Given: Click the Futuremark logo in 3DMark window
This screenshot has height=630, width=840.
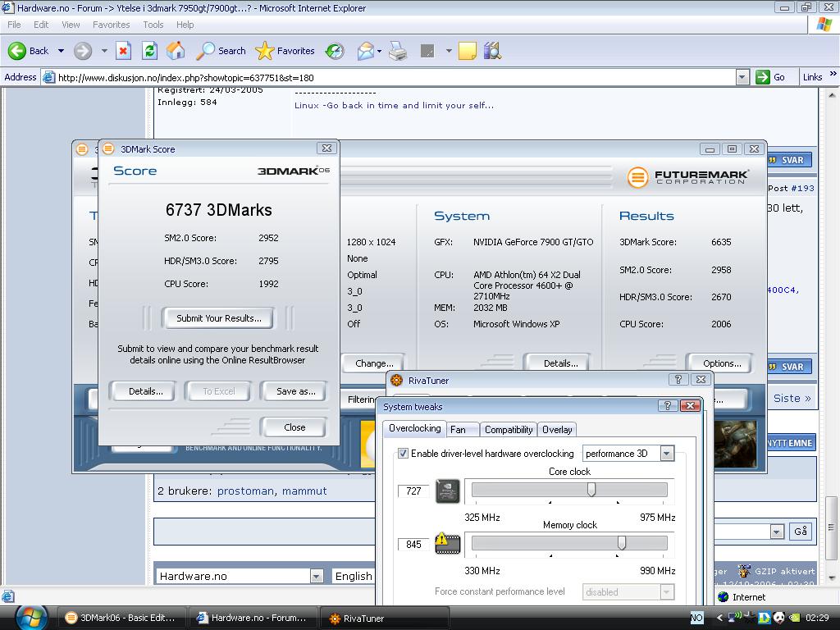Looking at the screenshot, I should click(688, 177).
